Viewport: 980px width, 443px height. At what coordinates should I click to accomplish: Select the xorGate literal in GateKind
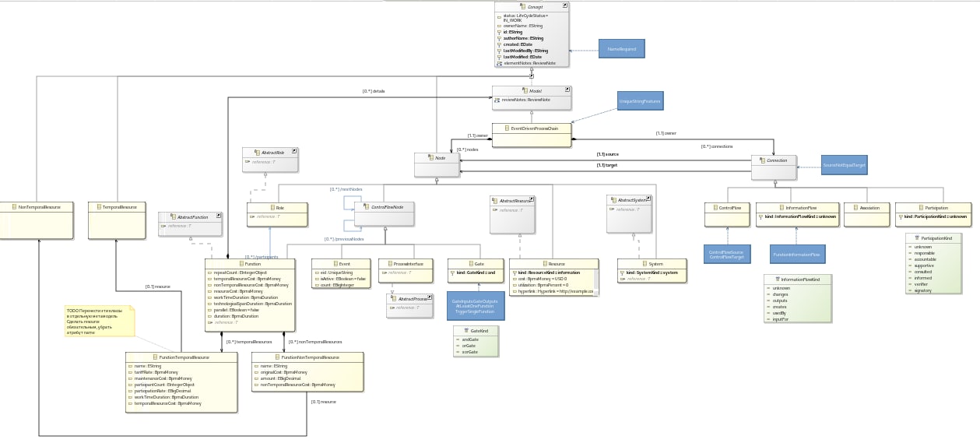tap(468, 352)
